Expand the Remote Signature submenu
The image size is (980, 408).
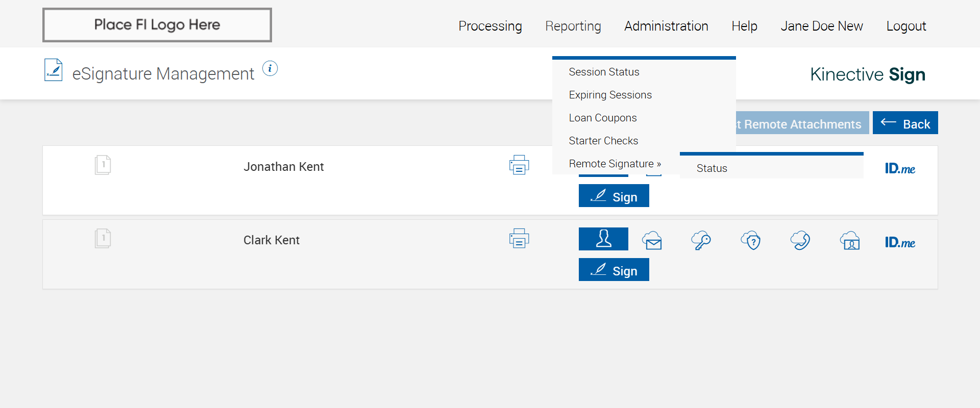pos(615,164)
